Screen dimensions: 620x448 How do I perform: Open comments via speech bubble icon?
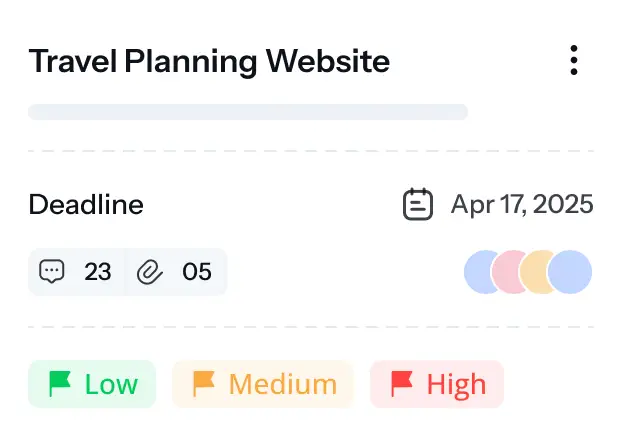click(52, 271)
